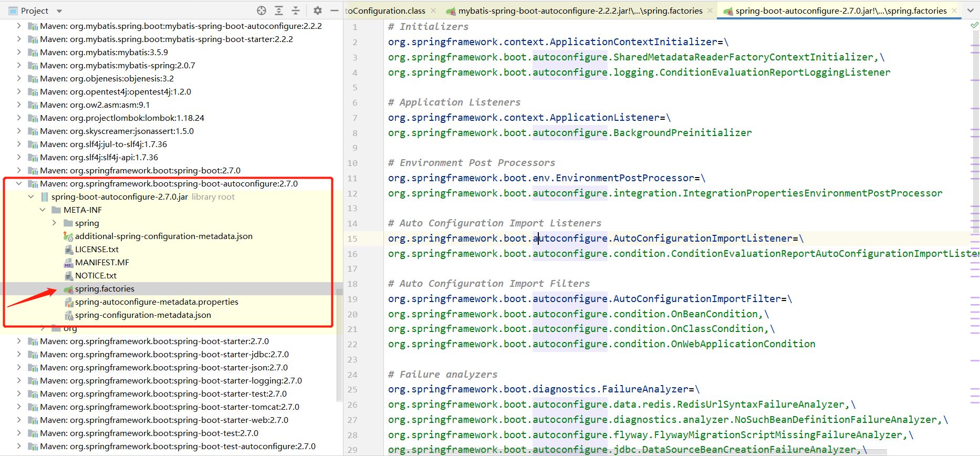Image resolution: width=980 pixels, height=456 pixels.
Task: Expand Maven spring-boot-starter-tomcat:2.7.0 node
Action: click(x=19, y=407)
